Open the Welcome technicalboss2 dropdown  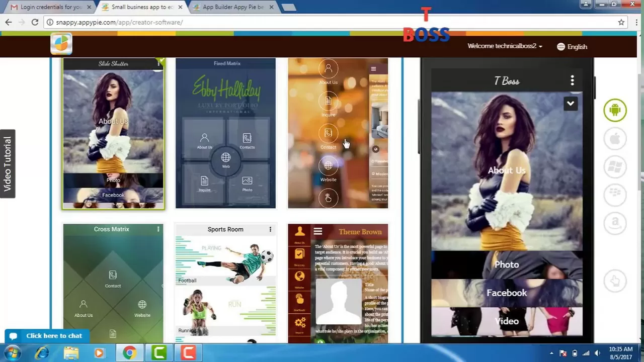pos(505,46)
